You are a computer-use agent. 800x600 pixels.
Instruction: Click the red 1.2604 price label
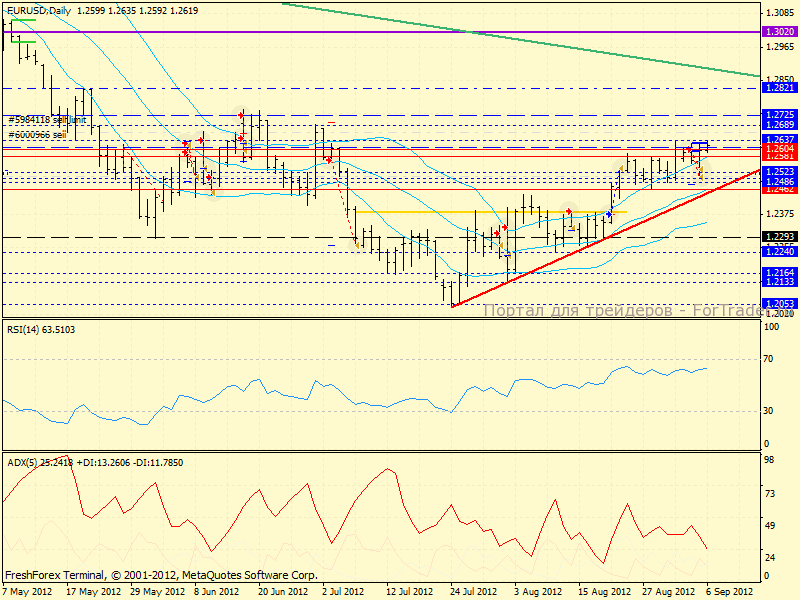click(778, 148)
